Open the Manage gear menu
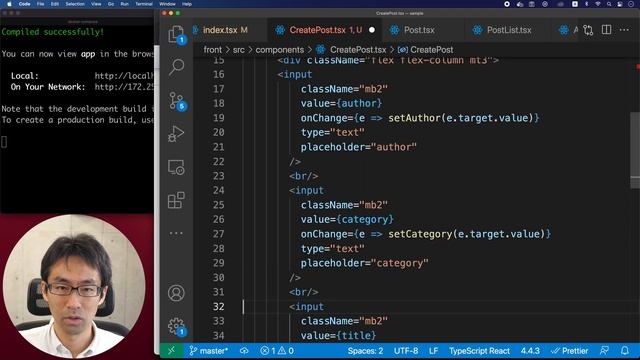640x360 pixels. (x=177, y=327)
